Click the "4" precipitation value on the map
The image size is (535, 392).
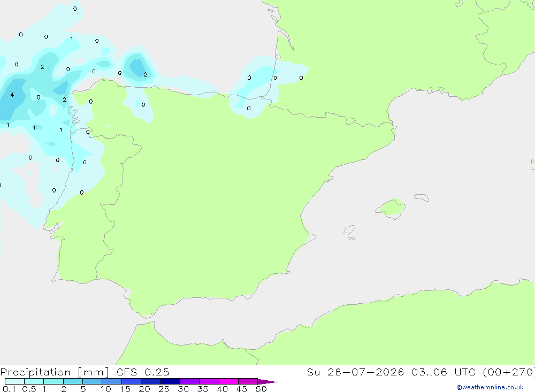coord(12,95)
